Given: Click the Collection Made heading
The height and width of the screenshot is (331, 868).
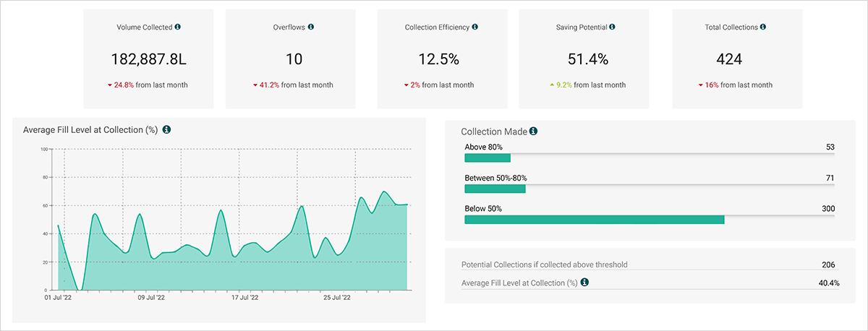Looking at the screenshot, I should pos(495,132).
